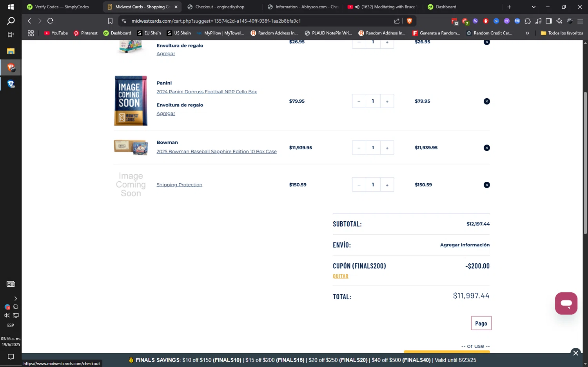Decrease quantity of Panini Donruss Cello Box
The height and width of the screenshot is (367, 588).
359,101
